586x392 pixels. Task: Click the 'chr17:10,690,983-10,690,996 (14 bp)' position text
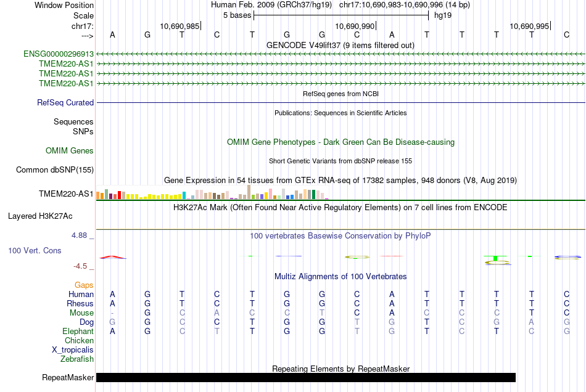click(405, 5)
